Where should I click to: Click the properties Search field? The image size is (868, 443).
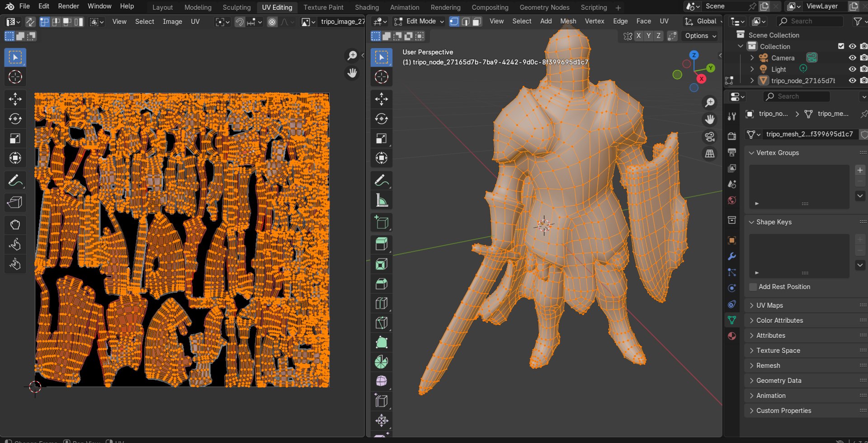[797, 96]
